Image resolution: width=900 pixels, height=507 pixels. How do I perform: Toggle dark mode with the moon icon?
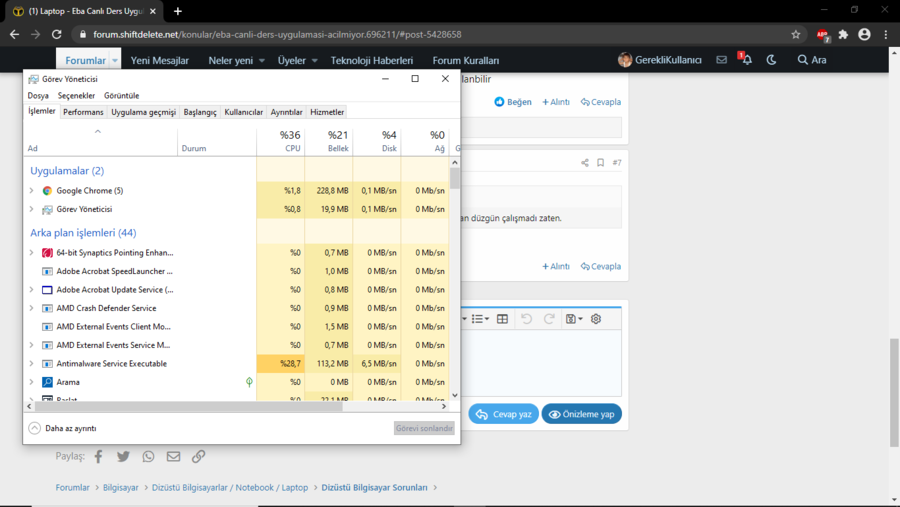click(771, 60)
